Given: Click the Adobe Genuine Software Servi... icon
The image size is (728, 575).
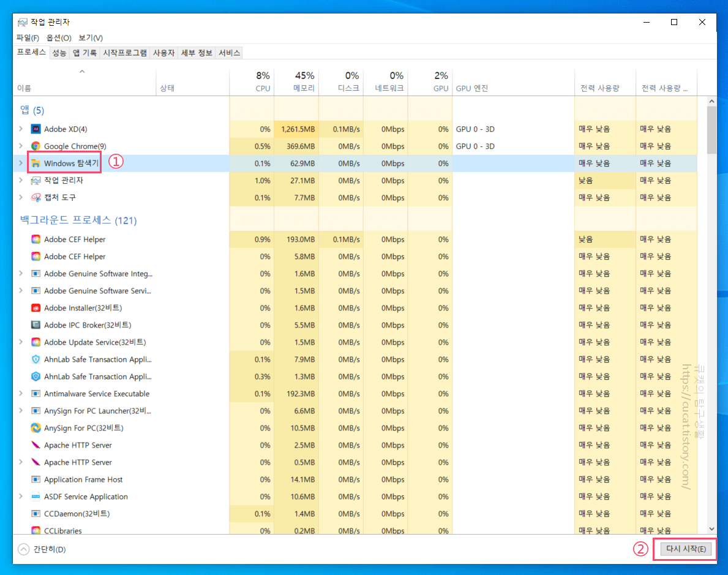Looking at the screenshot, I should pos(36,291).
